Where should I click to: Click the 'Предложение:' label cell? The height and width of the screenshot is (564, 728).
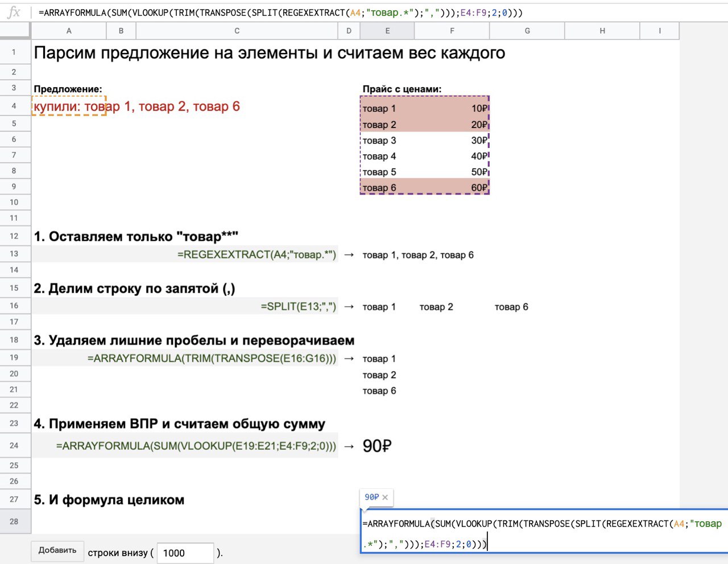[x=68, y=89]
